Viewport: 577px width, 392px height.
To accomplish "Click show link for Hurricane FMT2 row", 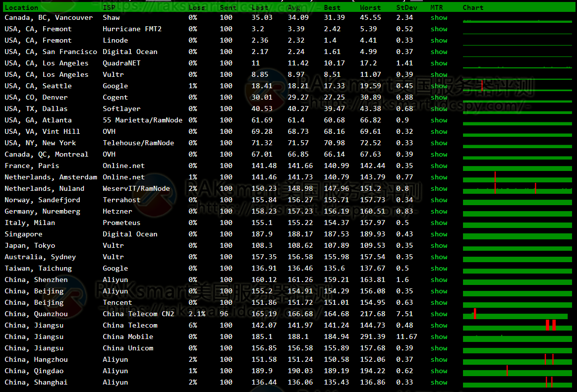I will (439, 29).
